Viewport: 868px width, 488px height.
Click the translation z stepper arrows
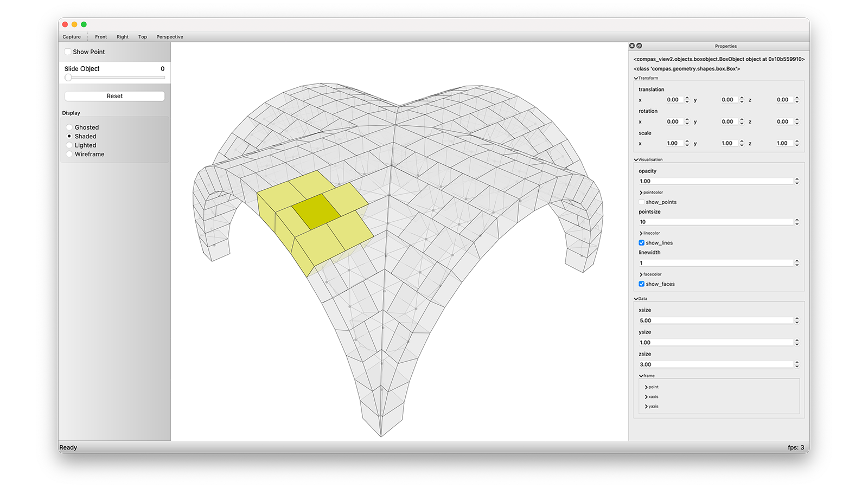coord(796,100)
